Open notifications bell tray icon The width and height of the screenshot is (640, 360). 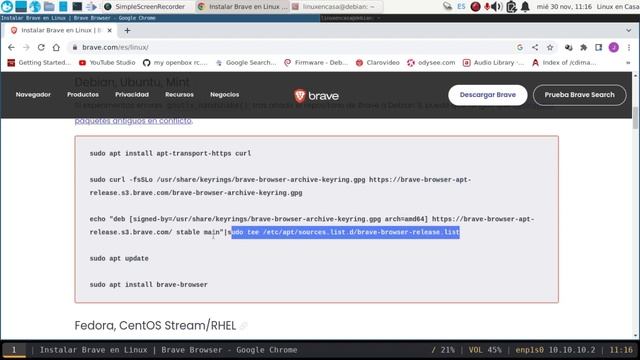click(x=525, y=7)
